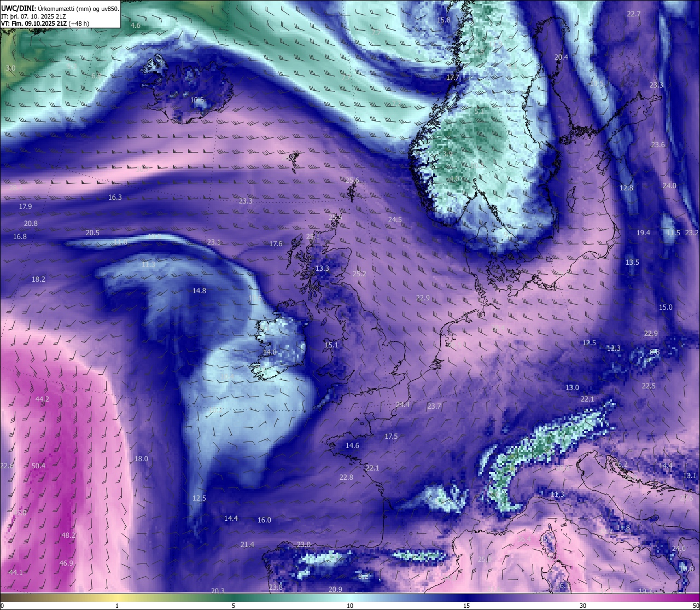Click the 24.0 value on the right side
This screenshot has height=610, width=700.
point(669,186)
